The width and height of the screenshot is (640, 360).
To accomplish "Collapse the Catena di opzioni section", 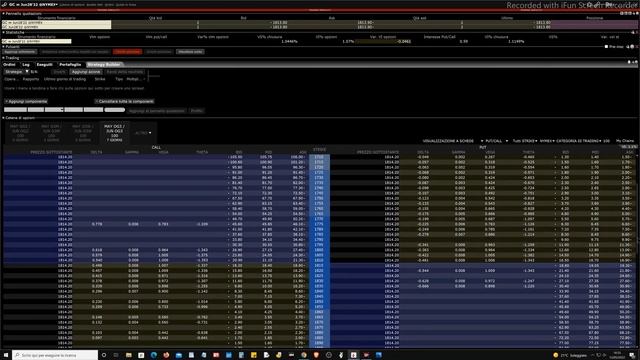I will 3,118.
